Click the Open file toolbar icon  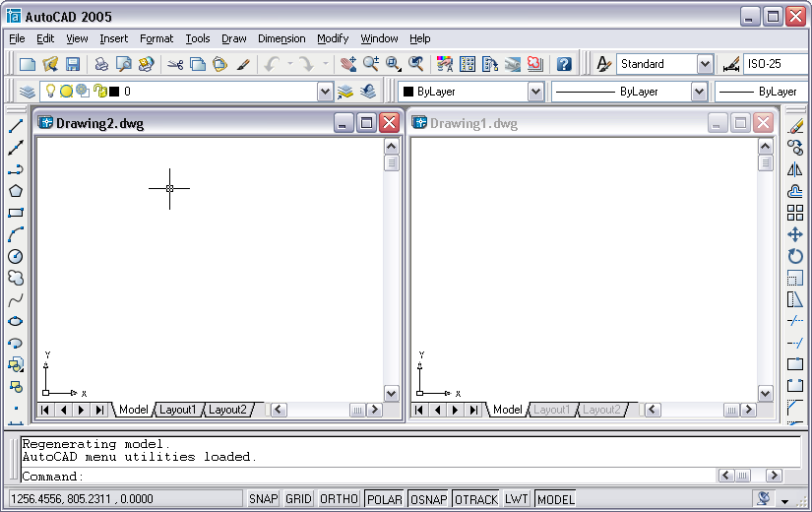(50, 64)
